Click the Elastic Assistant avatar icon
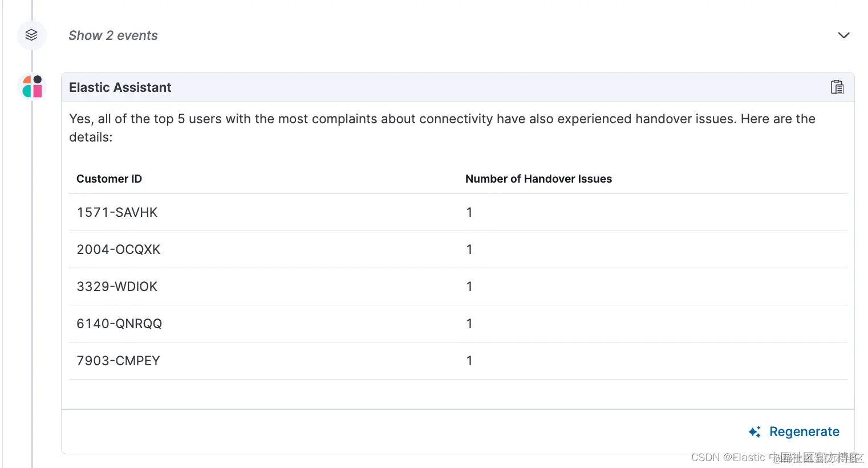 tap(33, 87)
